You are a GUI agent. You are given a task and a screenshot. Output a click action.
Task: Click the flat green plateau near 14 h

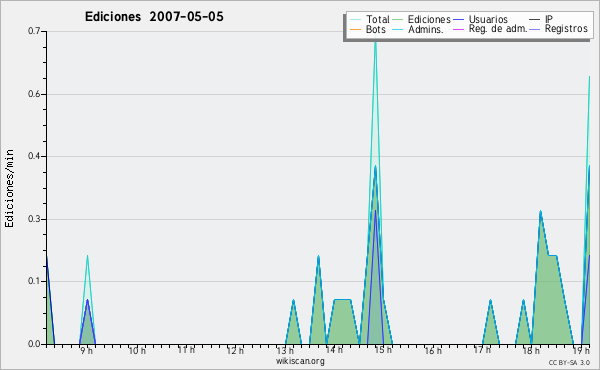coord(342,300)
